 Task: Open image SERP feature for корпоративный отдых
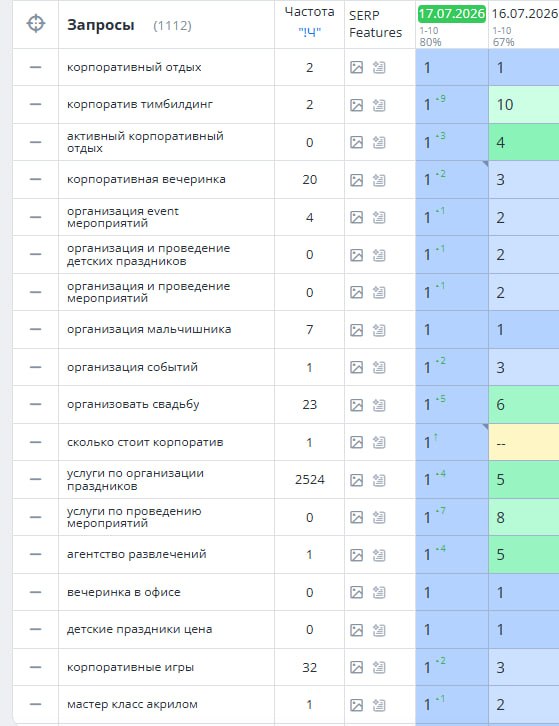click(356, 67)
